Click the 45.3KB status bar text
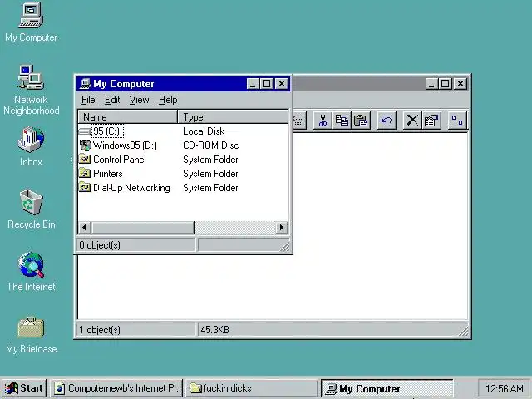Viewport: 532px width, 399px height. click(214, 330)
